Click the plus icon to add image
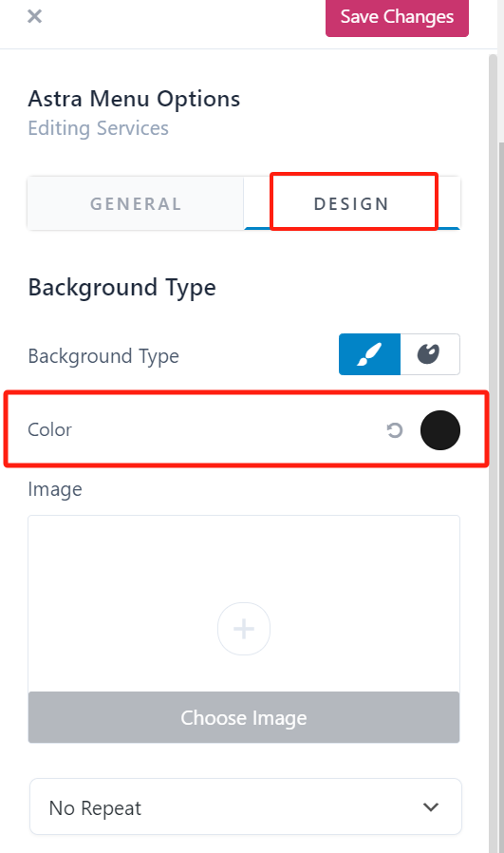This screenshot has width=504, height=853. click(x=244, y=629)
